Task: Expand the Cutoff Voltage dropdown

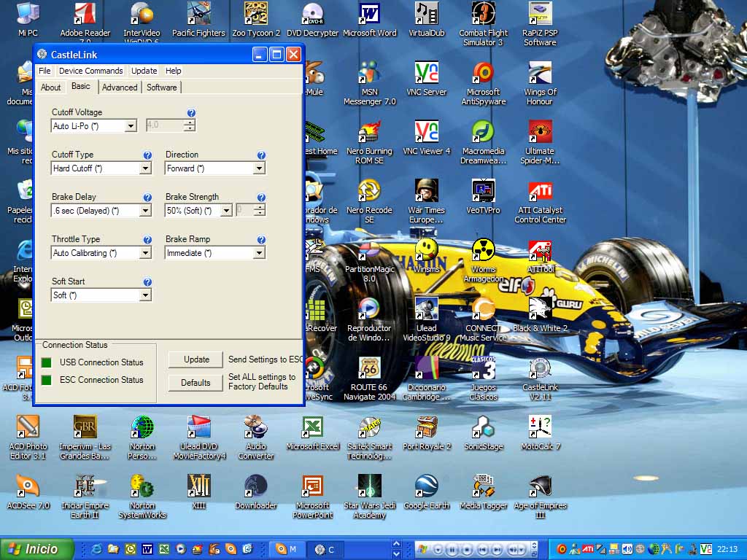Action: point(131,126)
